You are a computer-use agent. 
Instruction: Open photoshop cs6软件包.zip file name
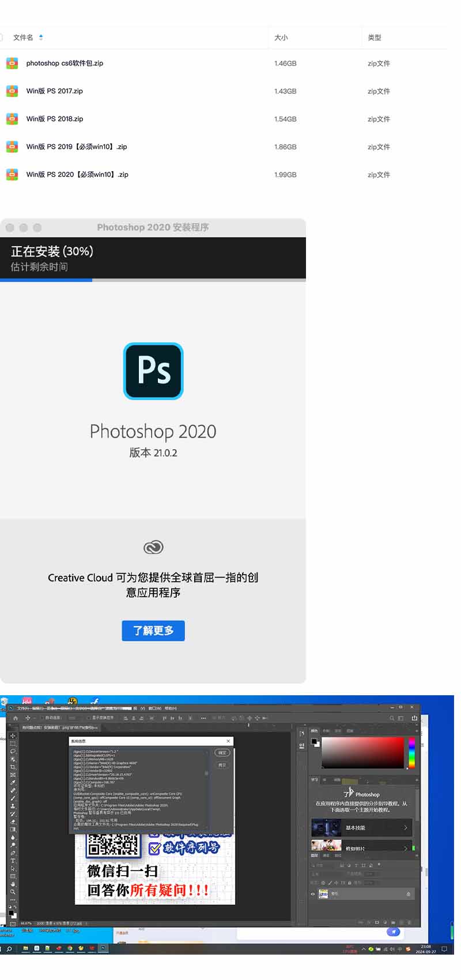[65, 63]
